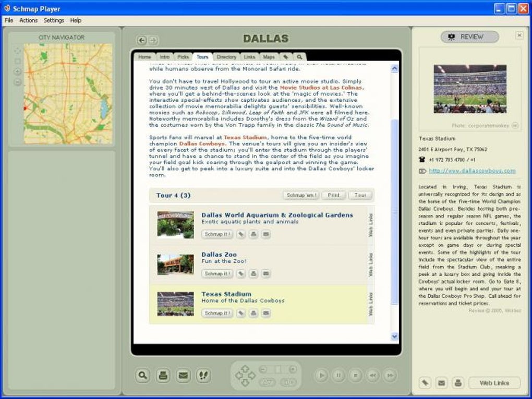Image resolution: width=532 pixels, height=399 pixels.
Task: Close the review panel with the X
Action: click(x=519, y=35)
